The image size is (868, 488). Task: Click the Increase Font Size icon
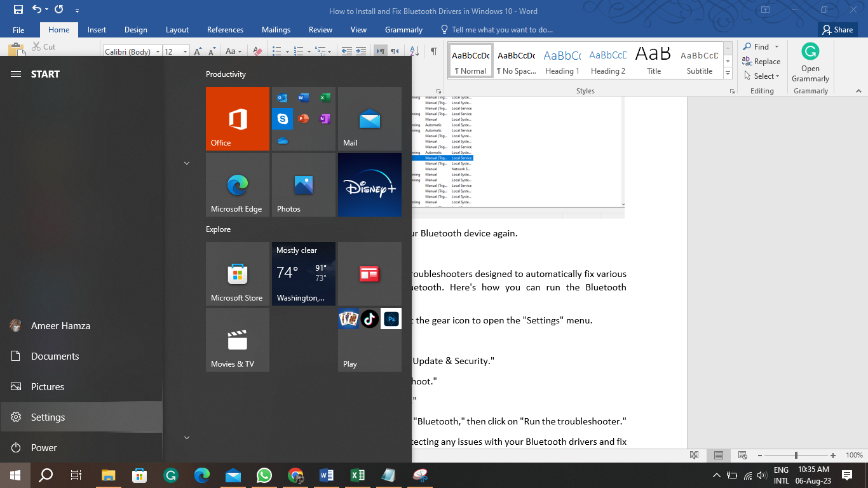198,51
